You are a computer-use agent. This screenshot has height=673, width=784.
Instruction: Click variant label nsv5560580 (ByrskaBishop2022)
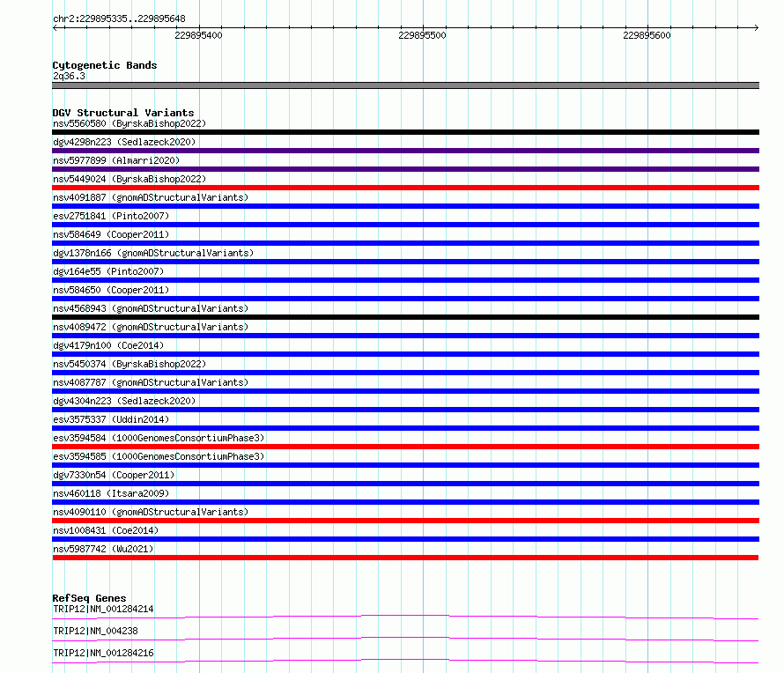(129, 123)
